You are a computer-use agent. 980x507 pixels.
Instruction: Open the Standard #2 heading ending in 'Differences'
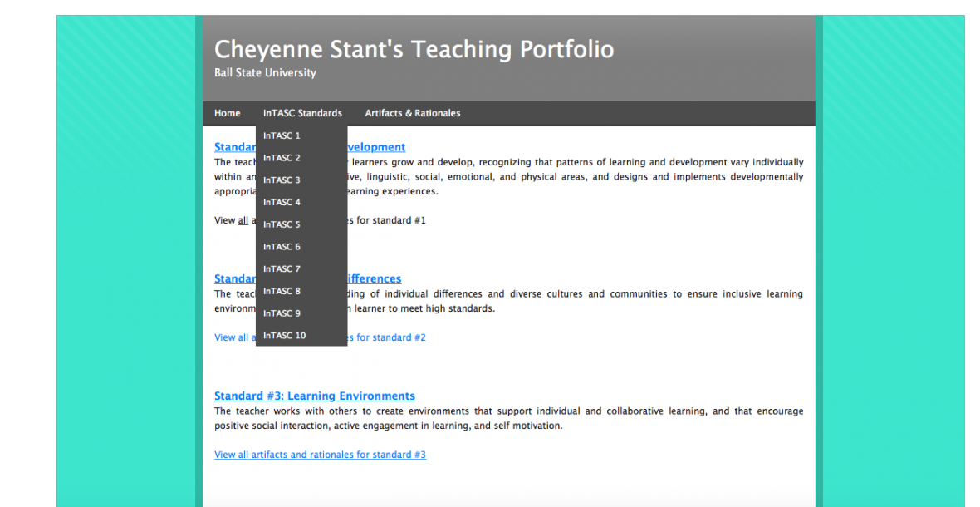coord(374,279)
